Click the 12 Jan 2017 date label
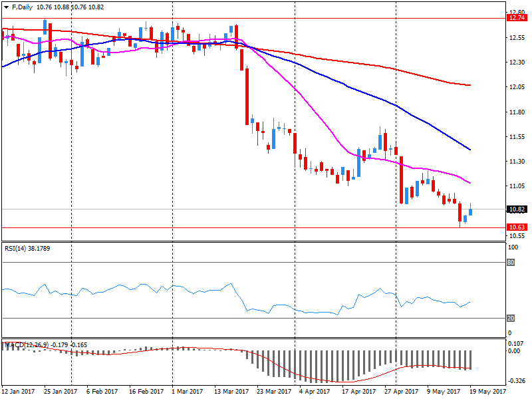532x399 pixels. [18, 392]
